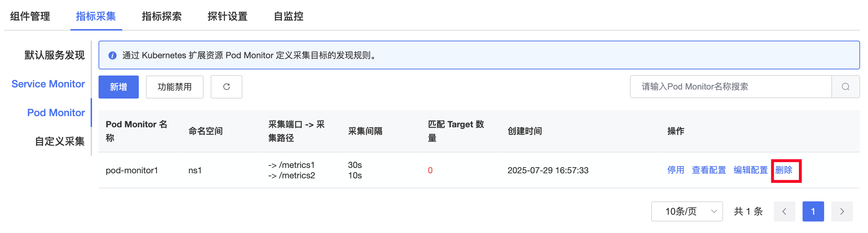Screen dimensions: 868x233
Task: Switch to the 指标探索 tab
Action: click(x=161, y=16)
